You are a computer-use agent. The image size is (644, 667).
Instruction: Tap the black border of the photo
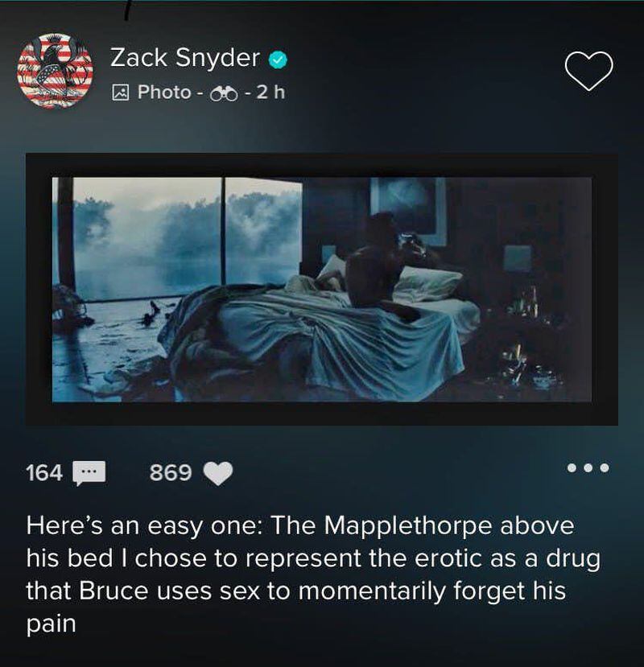point(322,165)
